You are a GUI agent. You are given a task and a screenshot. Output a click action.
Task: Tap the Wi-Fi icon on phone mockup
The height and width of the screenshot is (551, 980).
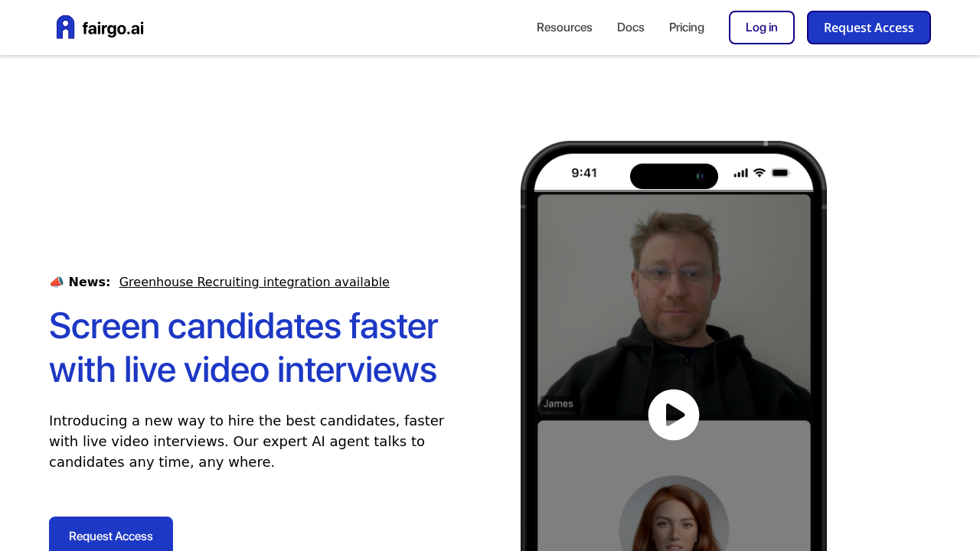(758, 172)
